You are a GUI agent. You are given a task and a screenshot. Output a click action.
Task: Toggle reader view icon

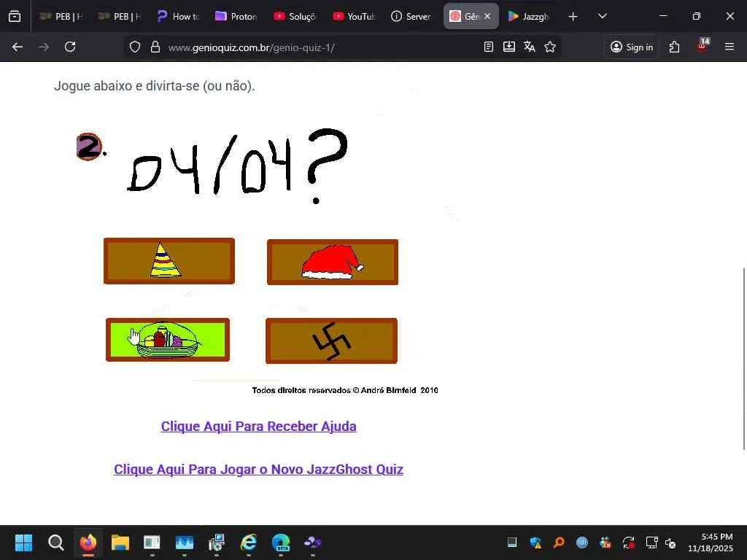click(x=488, y=47)
